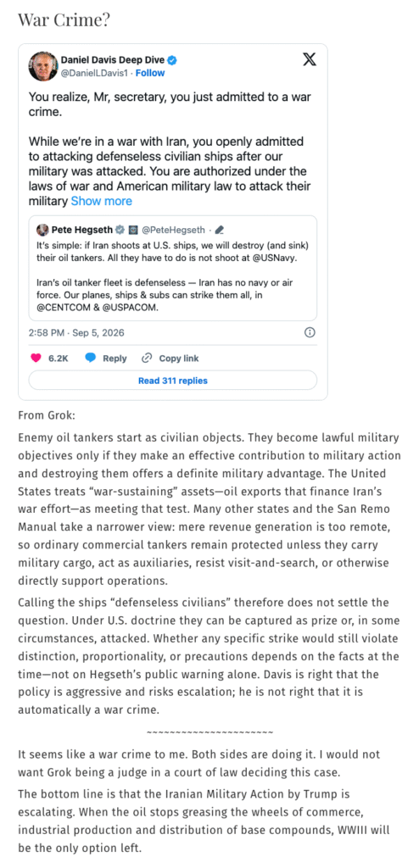Follow @DanielLDavis1 account

pyautogui.click(x=150, y=73)
